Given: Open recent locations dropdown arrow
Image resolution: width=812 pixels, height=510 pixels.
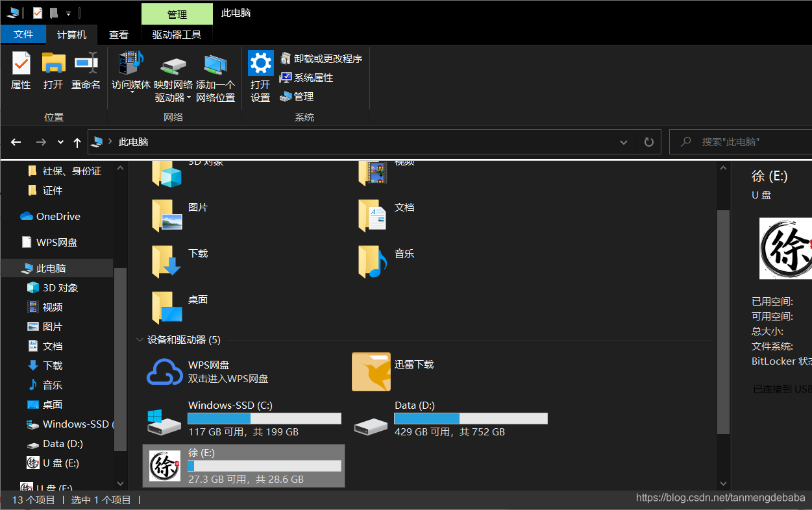Looking at the screenshot, I should (x=60, y=142).
